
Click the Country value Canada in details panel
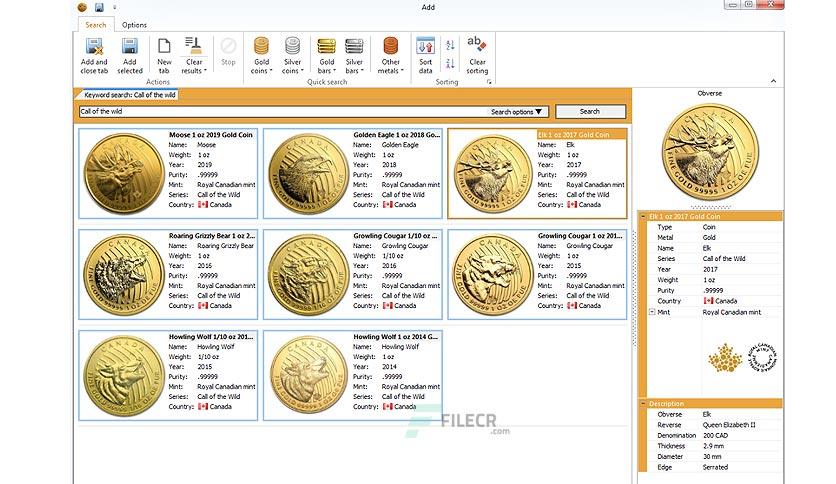tap(720, 301)
